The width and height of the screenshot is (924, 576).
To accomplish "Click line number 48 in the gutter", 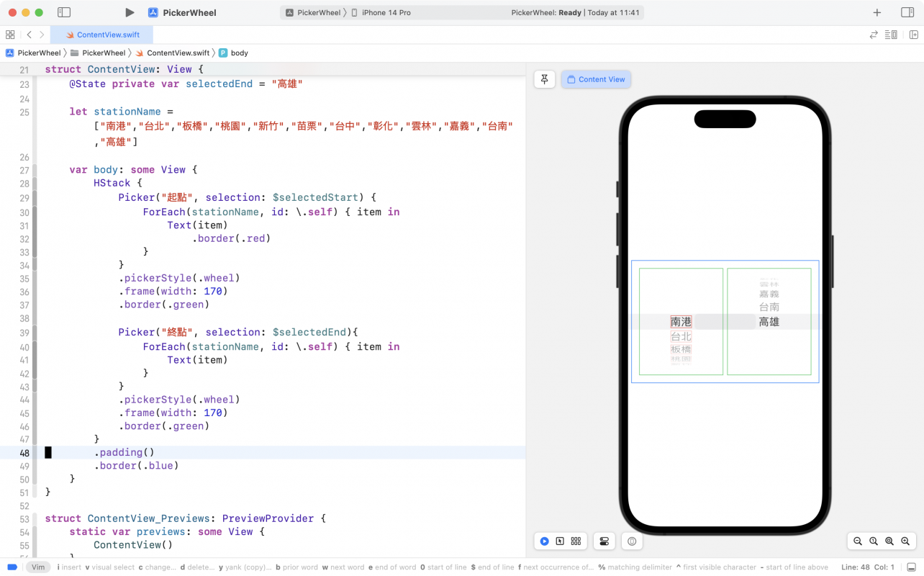I will (x=24, y=453).
